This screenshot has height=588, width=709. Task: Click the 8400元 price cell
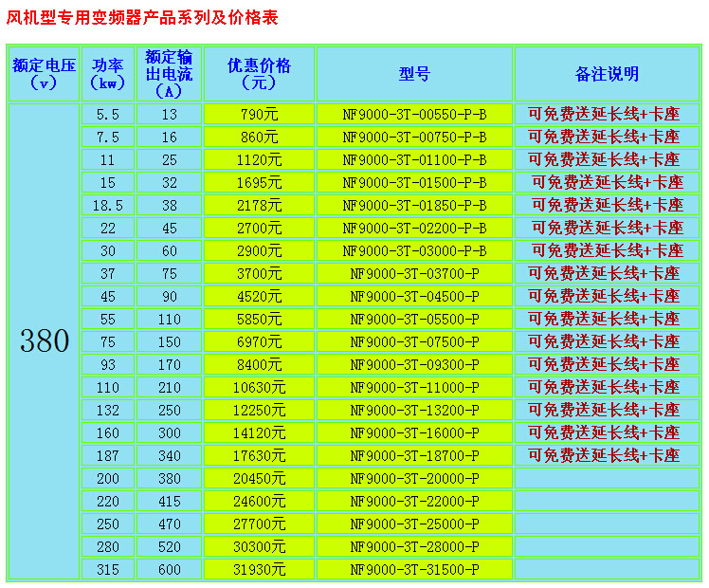tap(259, 364)
